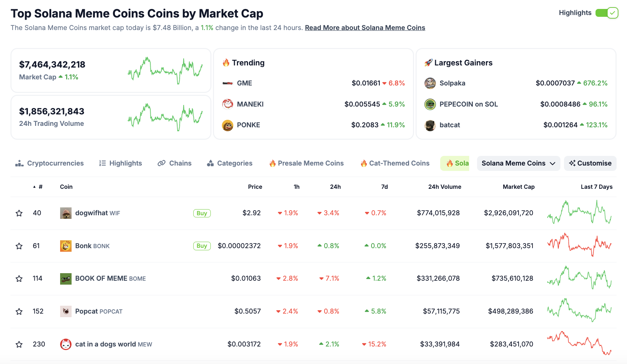Click the dogwifhat coin icon
The image size is (627, 364).
(x=66, y=213)
